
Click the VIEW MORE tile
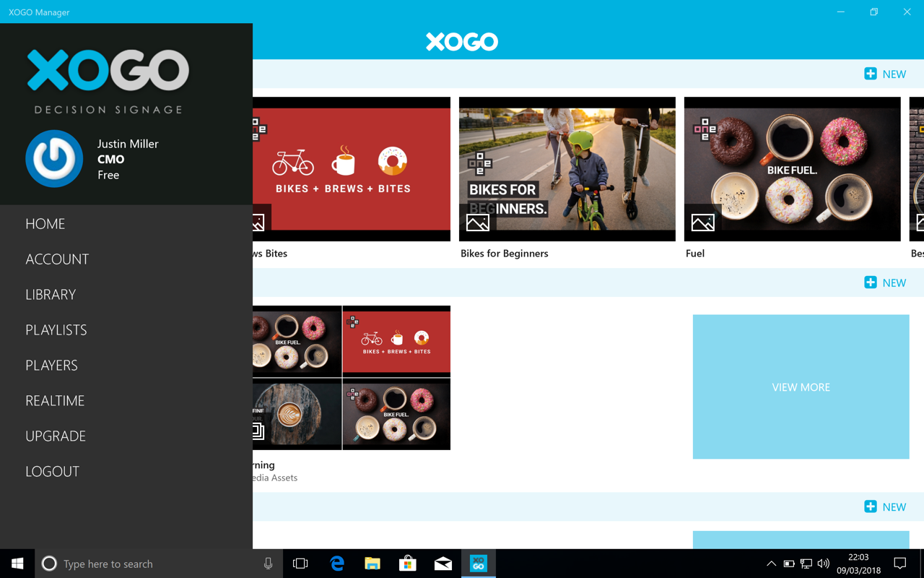click(x=801, y=387)
